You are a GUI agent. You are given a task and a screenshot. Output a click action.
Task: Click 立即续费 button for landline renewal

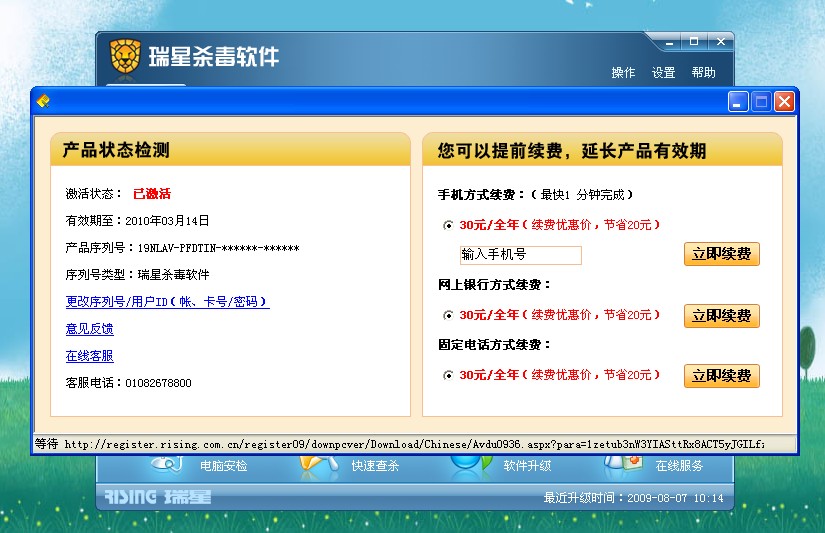pos(721,376)
